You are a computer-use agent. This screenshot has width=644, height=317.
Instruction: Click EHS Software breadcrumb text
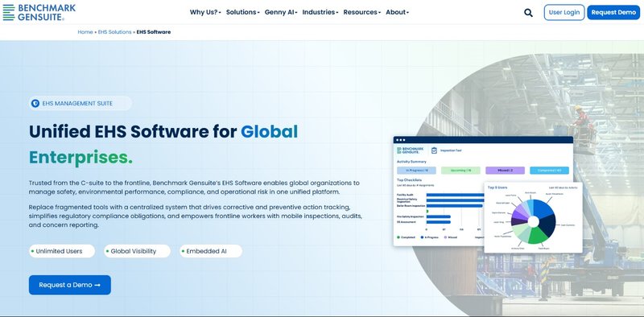coord(154,32)
